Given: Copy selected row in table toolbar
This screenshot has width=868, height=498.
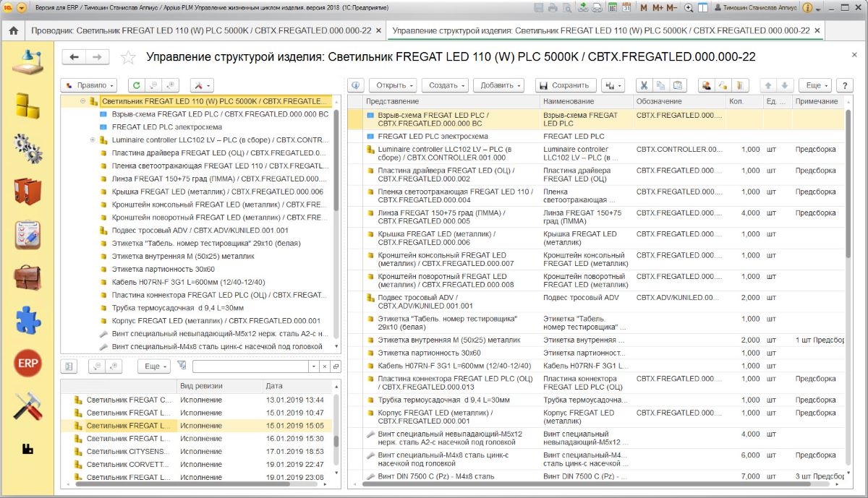Looking at the screenshot, I should point(661,85).
